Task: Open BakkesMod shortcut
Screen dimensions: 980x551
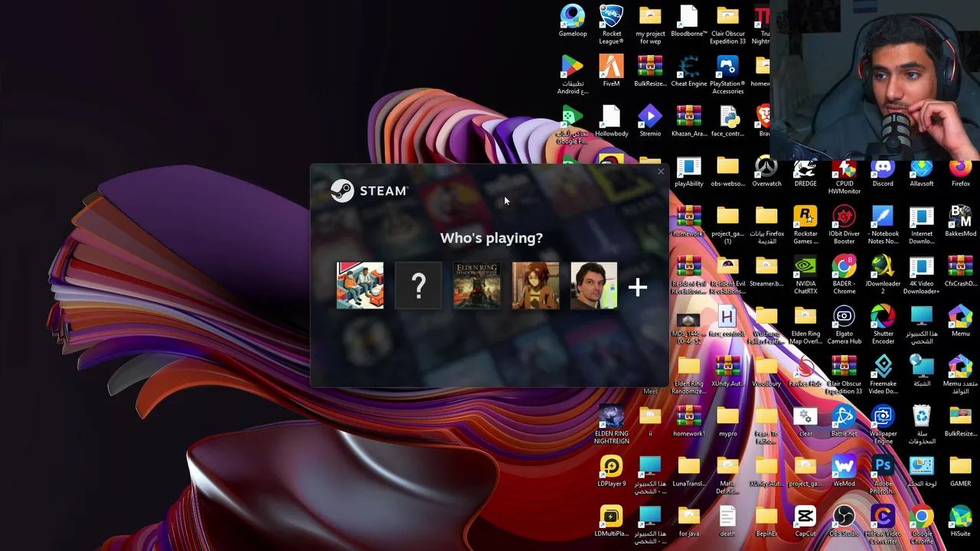Action: pyautogui.click(x=960, y=221)
